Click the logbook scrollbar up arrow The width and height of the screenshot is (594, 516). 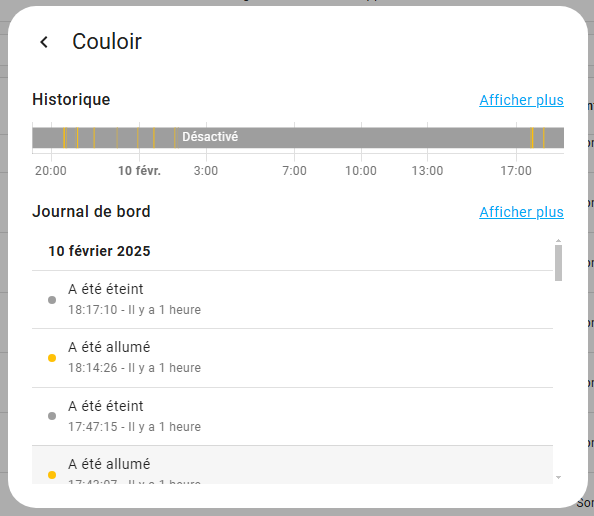click(558, 241)
